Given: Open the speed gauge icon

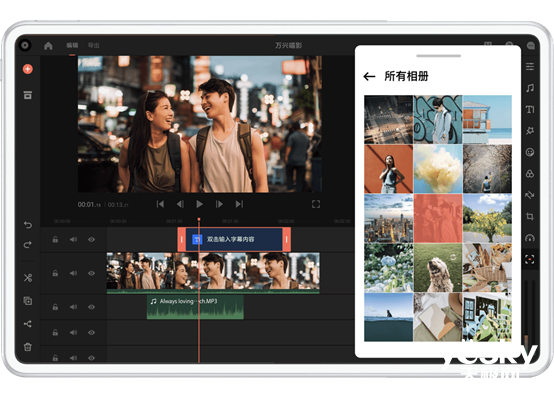Looking at the screenshot, I should click(530, 238).
